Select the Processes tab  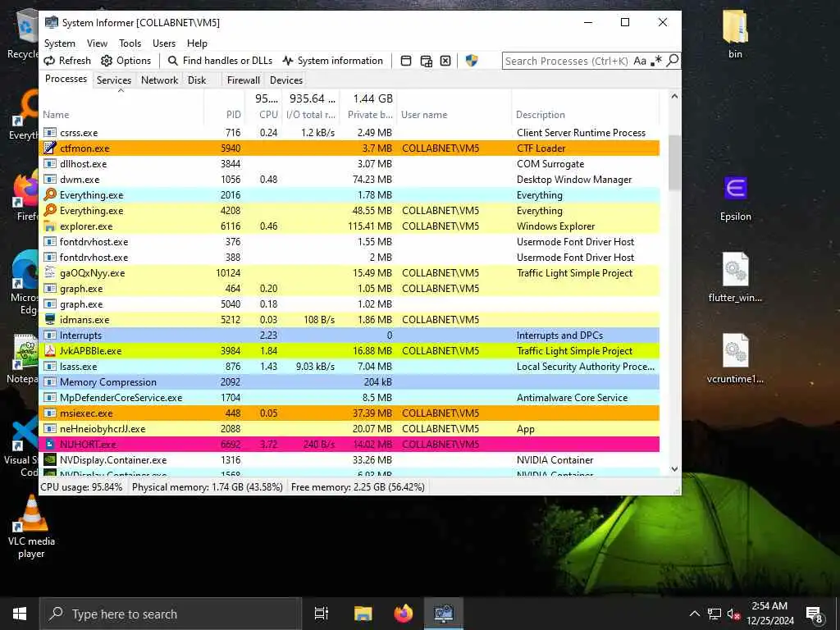tap(66, 79)
